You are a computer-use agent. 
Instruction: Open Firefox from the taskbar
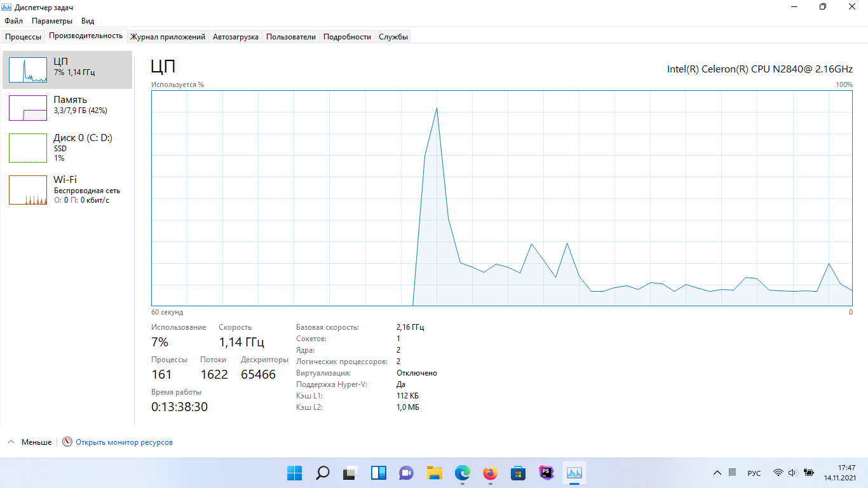point(490,473)
